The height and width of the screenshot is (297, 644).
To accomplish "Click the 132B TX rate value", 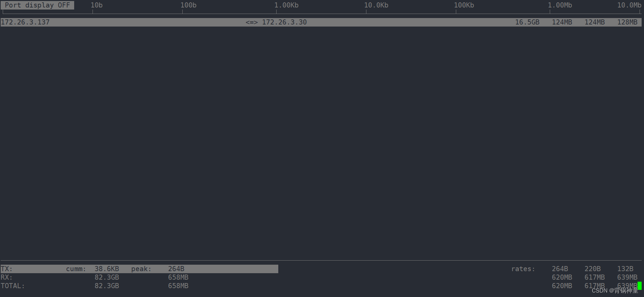I will 625,269.
